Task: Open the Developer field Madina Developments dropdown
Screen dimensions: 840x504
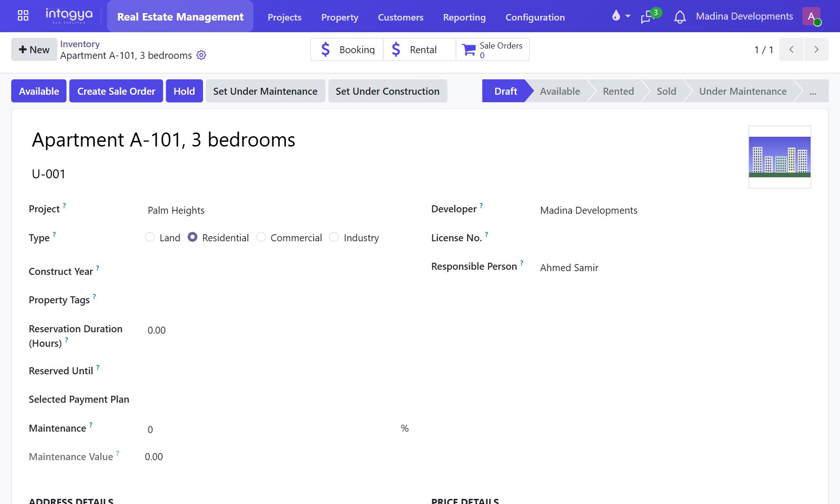Action: (675, 210)
